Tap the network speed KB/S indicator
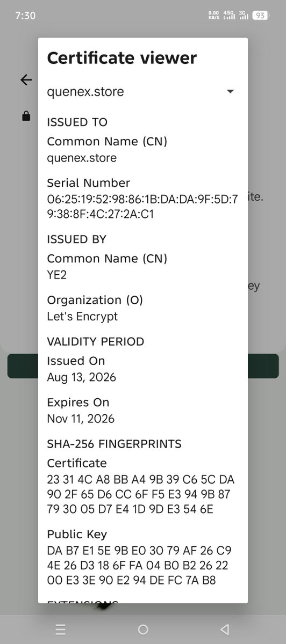The image size is (286, 644). [213, 15]
